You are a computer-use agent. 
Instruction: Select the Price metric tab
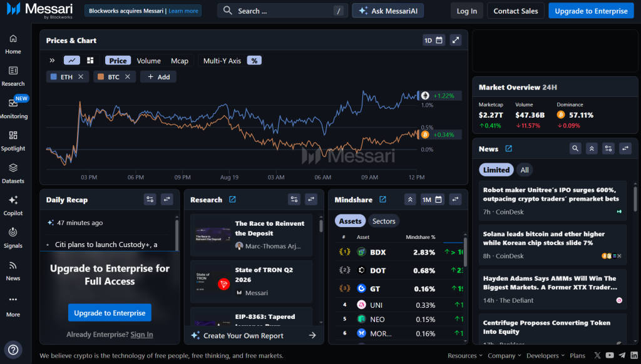pyautogui.click(x=118, y=61)
